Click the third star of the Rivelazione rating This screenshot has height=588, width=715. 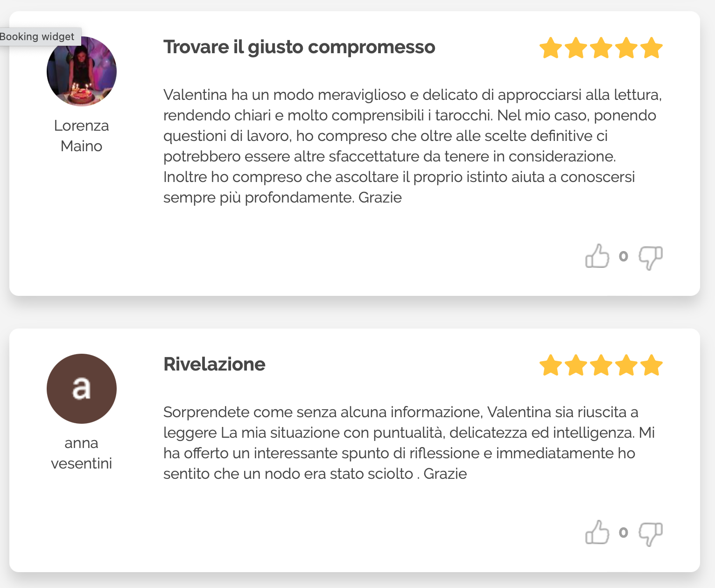[x=601, y=365]
